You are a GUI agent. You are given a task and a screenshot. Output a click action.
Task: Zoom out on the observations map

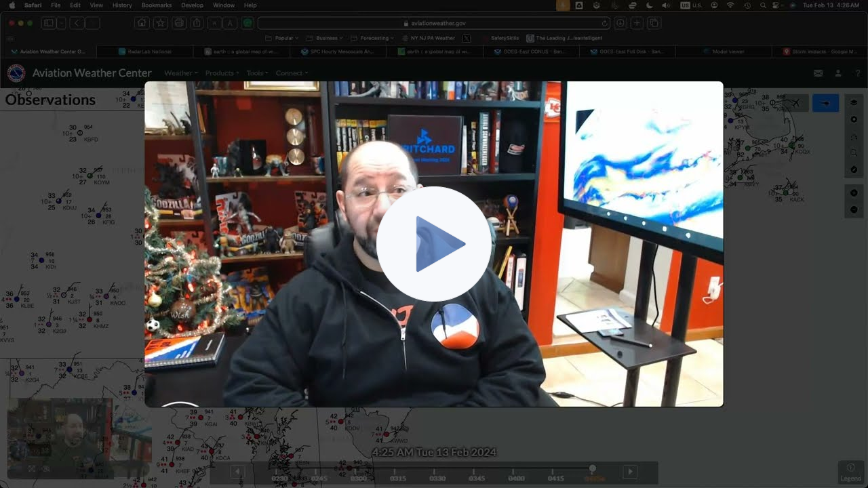click(x=854, y=209)
